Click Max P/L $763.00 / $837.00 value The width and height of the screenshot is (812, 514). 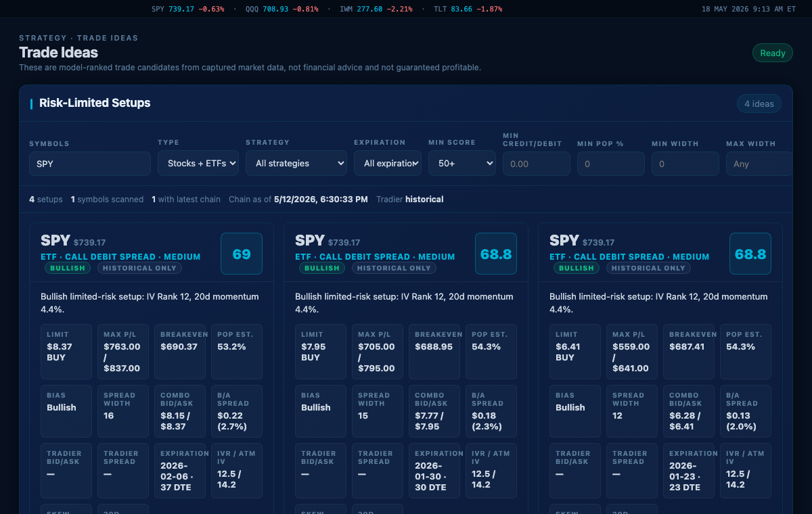(122, 357)
